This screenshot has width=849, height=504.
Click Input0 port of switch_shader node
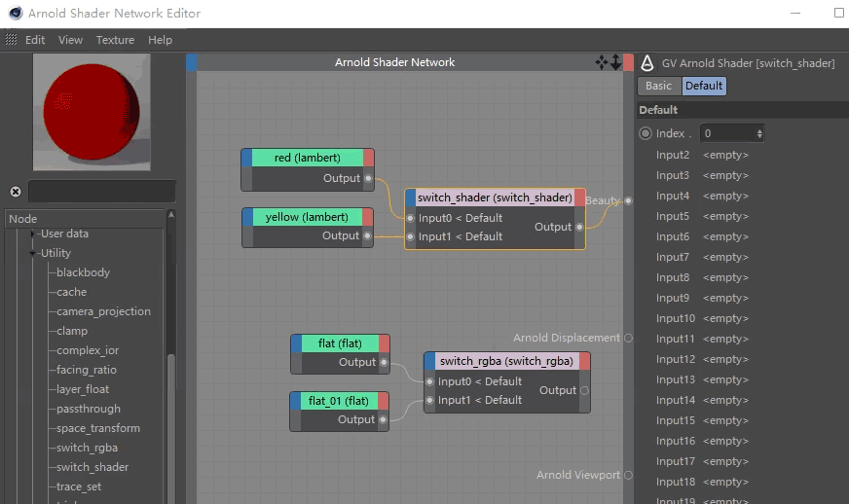[411, 218]
